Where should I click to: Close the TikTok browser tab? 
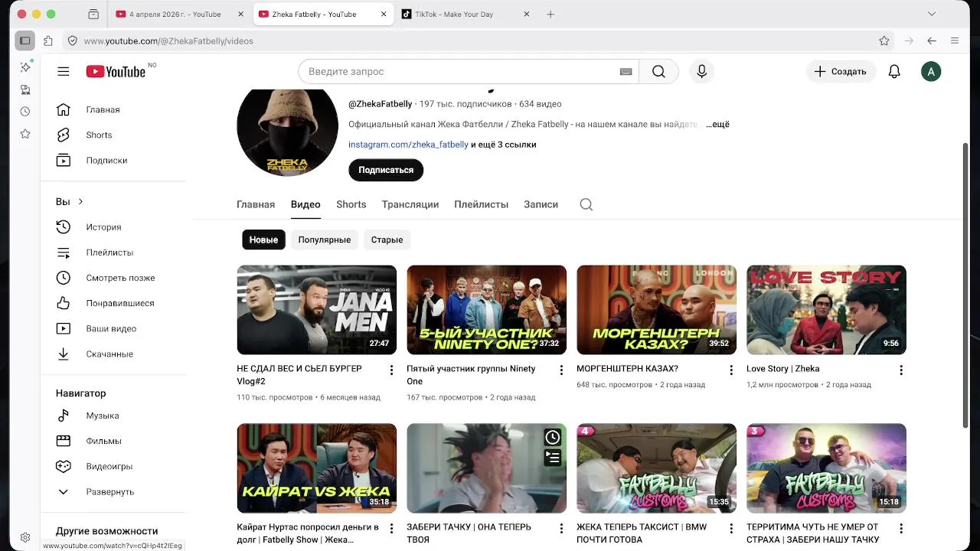(526, 14)
